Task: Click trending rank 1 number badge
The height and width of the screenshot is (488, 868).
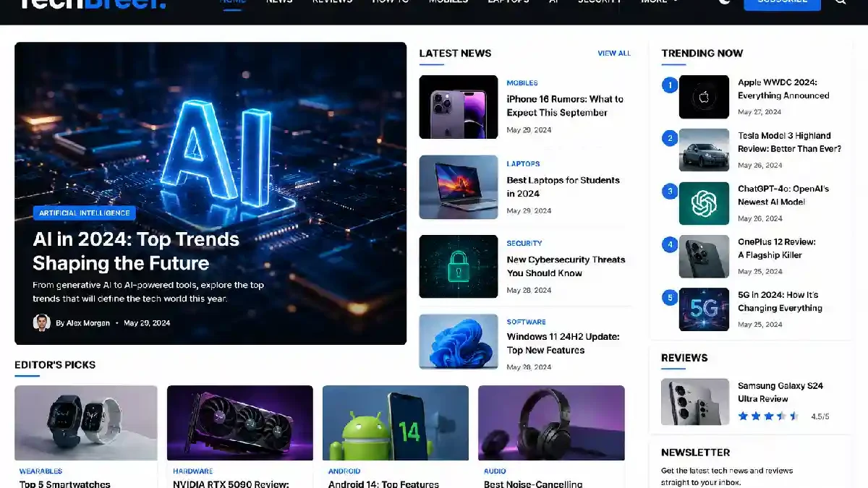Action: point(670,85)
